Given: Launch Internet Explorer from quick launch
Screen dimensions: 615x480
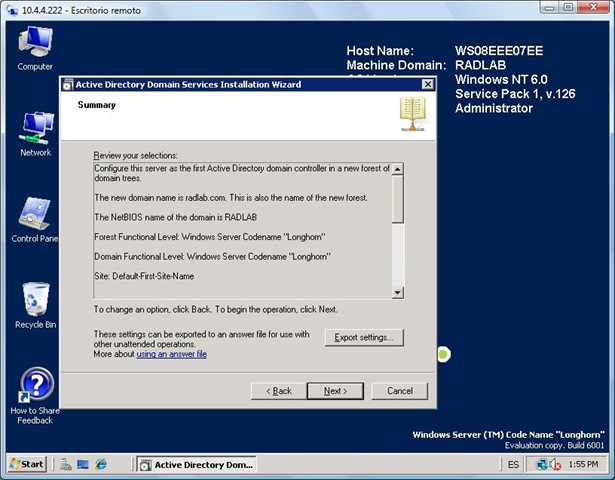Looking at the screenshot, I should point(101,465).
